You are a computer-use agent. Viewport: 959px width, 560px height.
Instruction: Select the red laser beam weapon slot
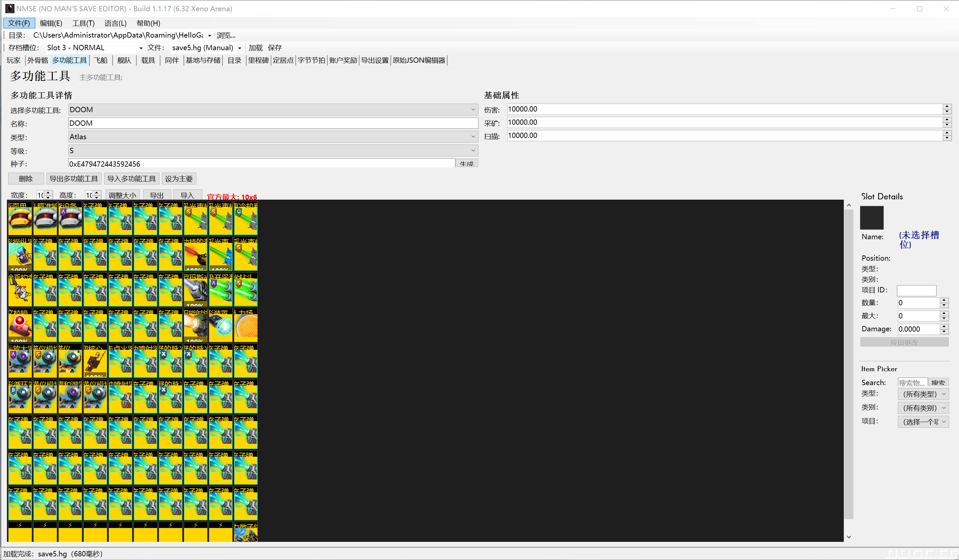[196, 254]
